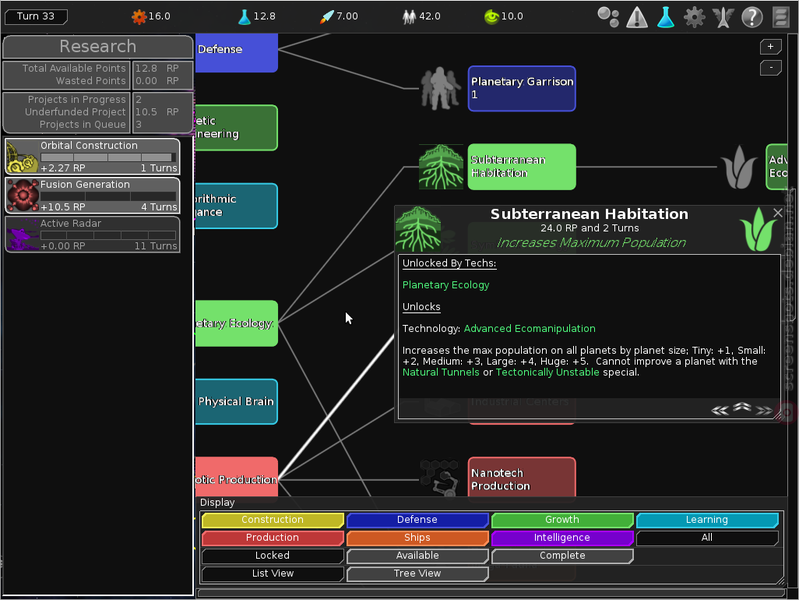Select the Nanotech Production tech node
This screenshot has width=799, height=600.
coord(522,478)
